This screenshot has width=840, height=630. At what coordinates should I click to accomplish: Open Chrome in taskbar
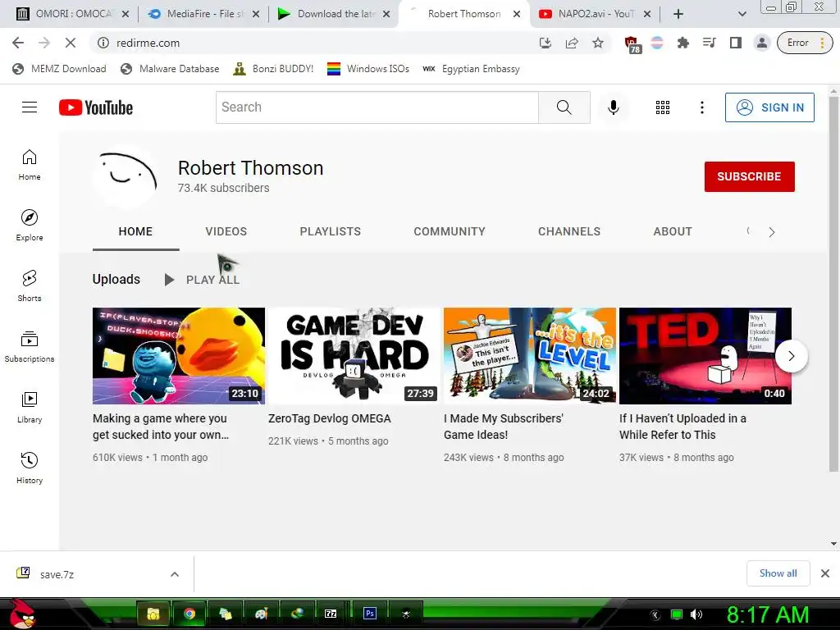189,614
